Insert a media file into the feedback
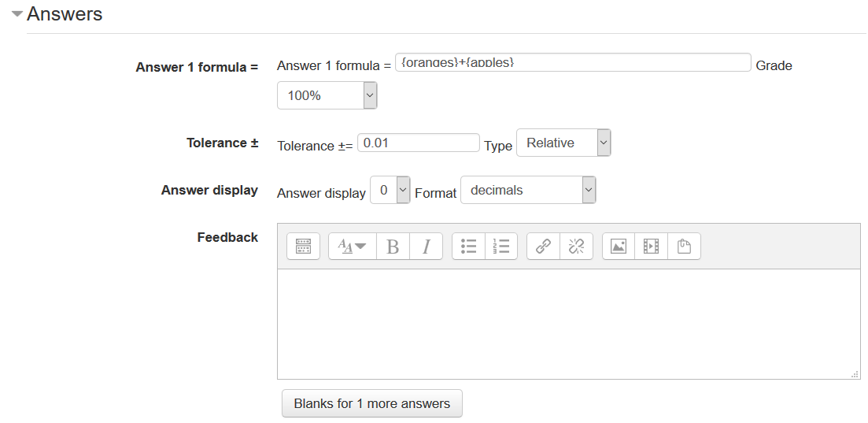 pyautogui.click(x=651, y=247)
